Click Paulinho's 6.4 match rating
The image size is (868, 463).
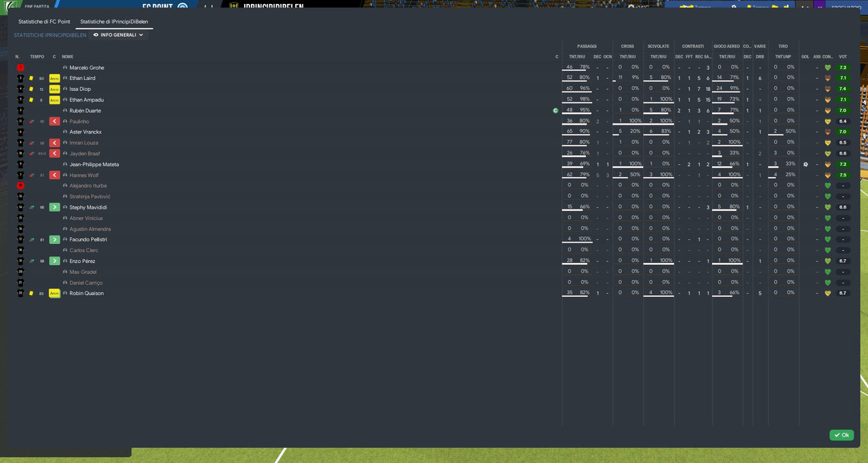tap(843, 121)
